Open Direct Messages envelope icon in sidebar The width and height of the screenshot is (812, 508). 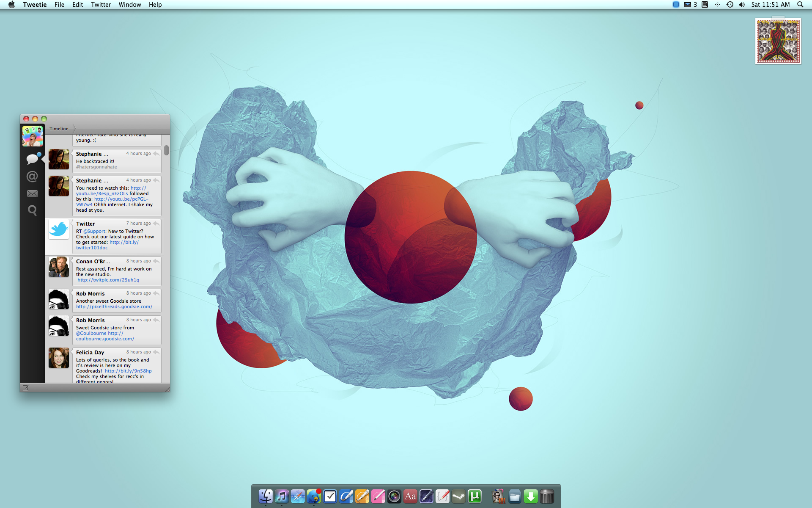(32, 193)
